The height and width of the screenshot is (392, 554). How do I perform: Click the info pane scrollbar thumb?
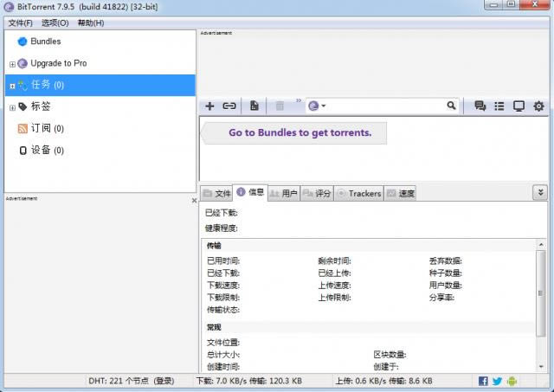tap(540, 292)
